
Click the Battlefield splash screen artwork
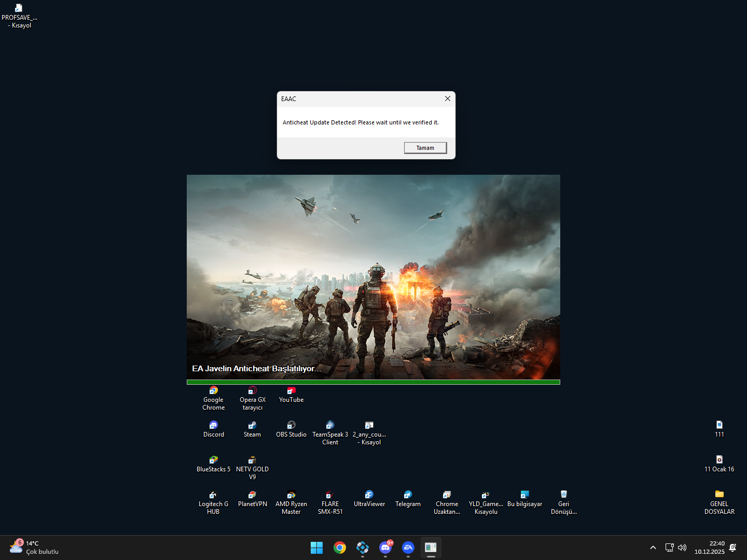tap(374, 277)
